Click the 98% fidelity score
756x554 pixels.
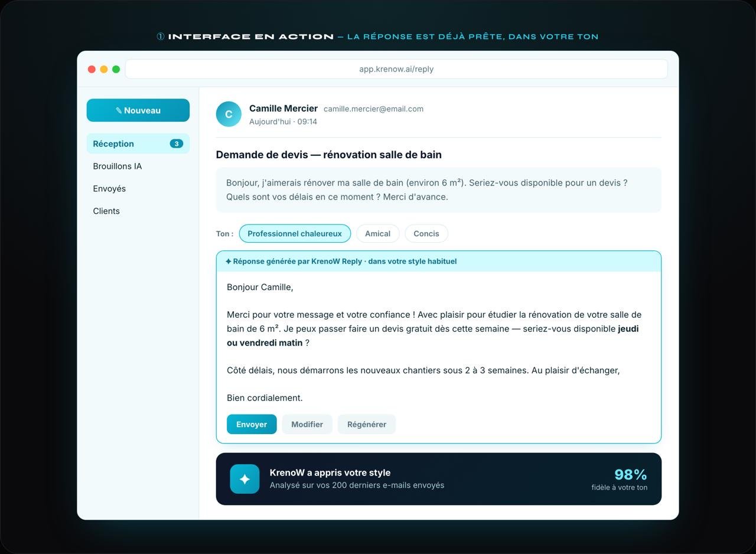[631, 474]
